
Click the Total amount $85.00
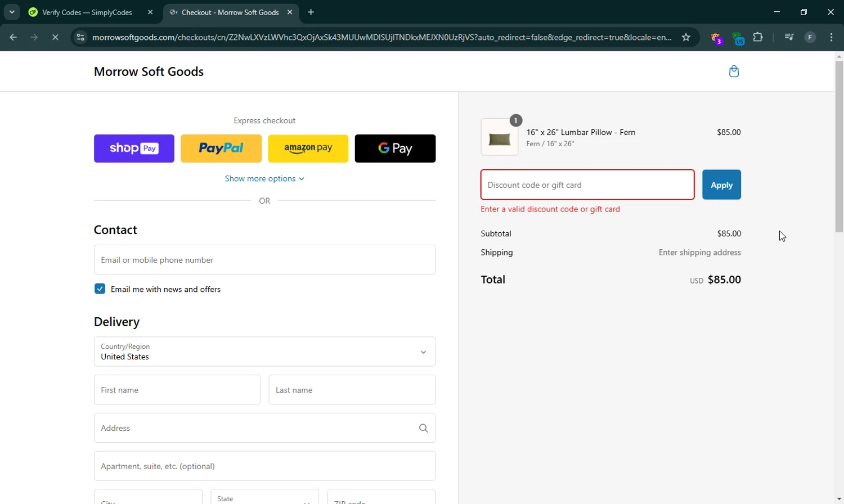[724, 280]
